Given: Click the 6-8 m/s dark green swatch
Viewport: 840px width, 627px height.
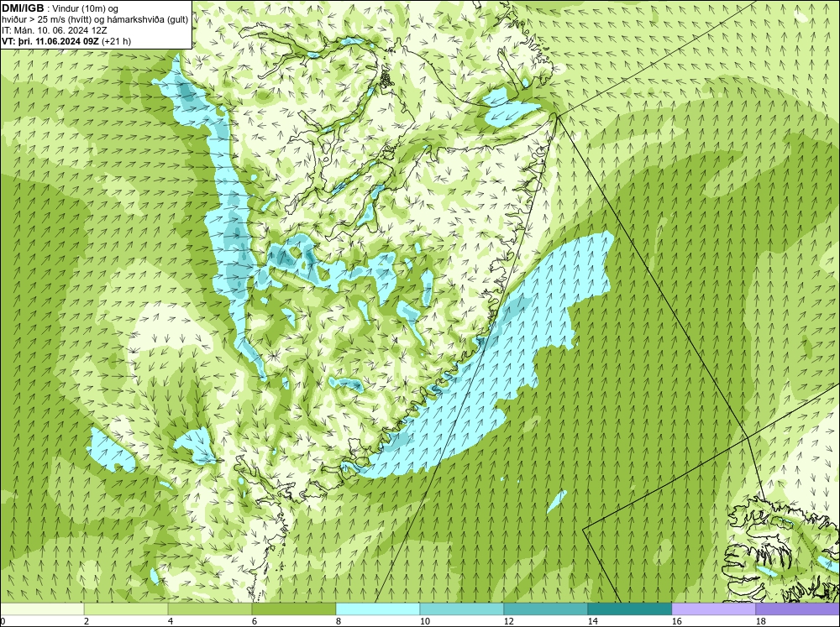Looking at the screenshot, I should 293,609.
